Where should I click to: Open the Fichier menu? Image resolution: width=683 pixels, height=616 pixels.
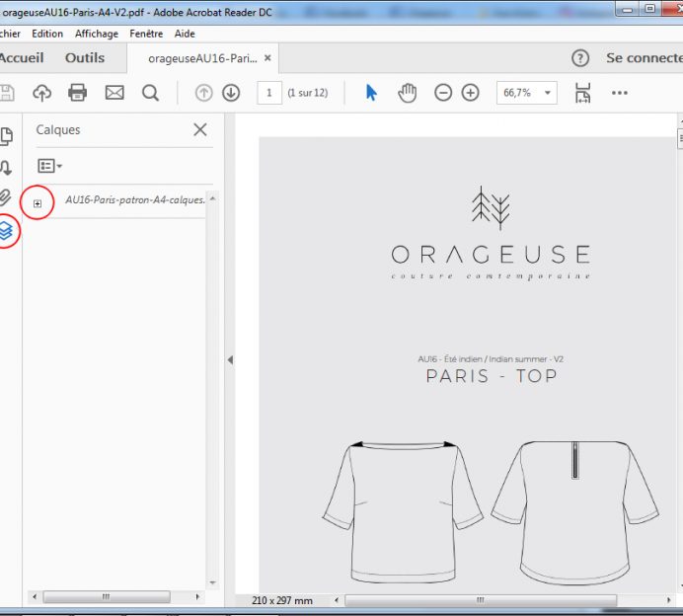(x=10, y=34)
